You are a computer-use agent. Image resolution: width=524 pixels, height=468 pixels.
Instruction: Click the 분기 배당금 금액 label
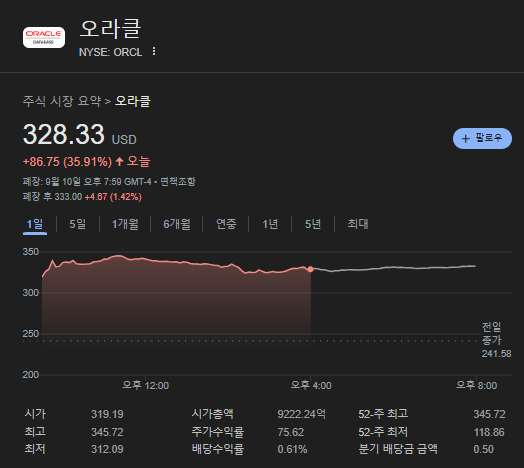(x=398, y=449)
